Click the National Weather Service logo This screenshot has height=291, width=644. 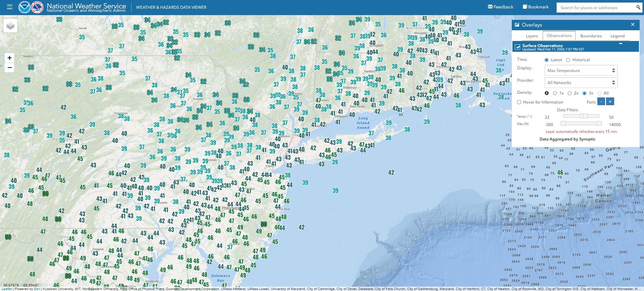37,7
